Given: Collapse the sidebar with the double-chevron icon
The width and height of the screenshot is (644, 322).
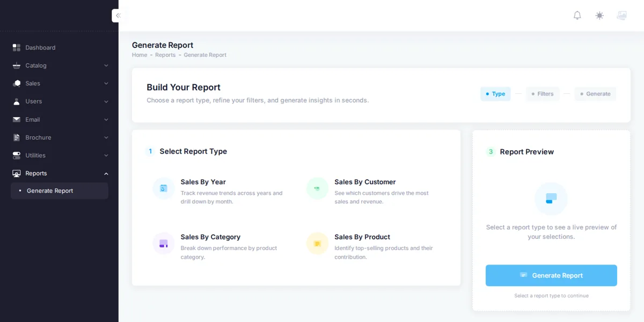Looking at the screenshot, I should tap(118, 16).
